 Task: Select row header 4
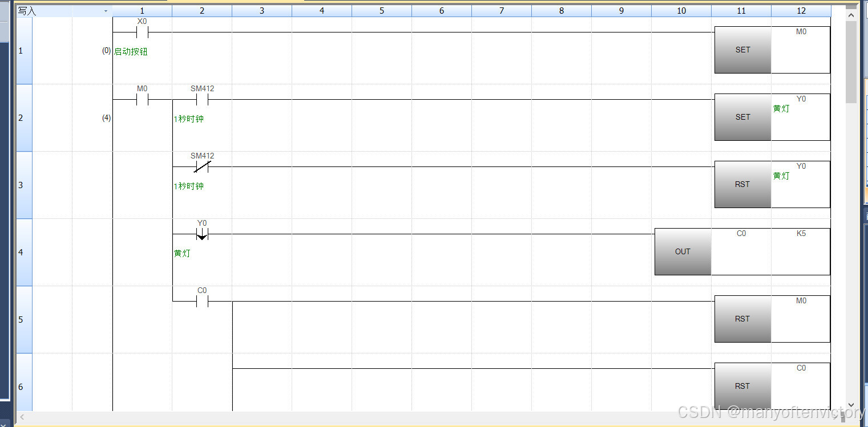24,253
